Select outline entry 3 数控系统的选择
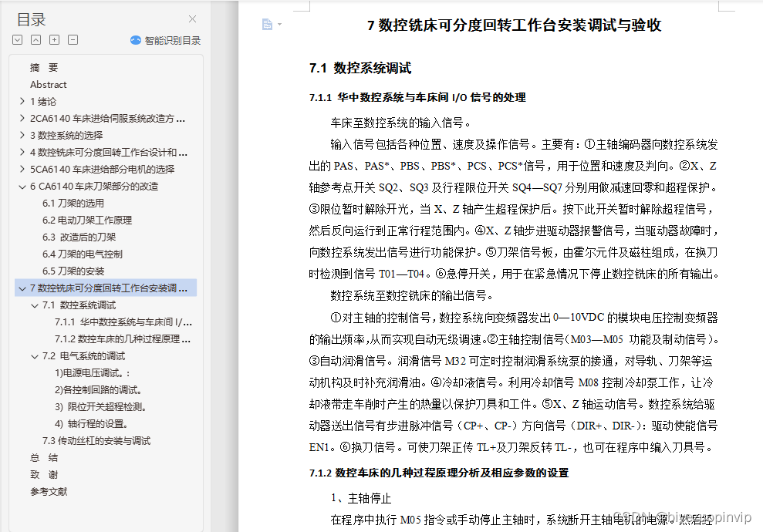763x532 pixels. click(66, 135)
